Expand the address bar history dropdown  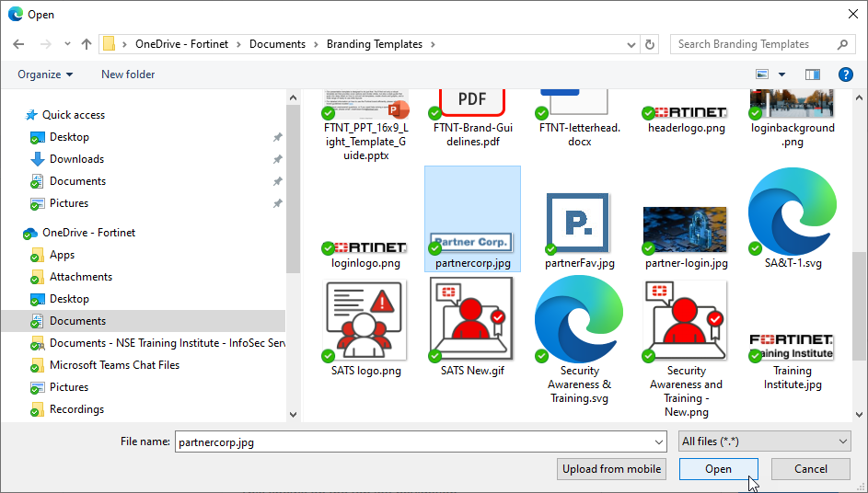click(x=631, y=45)
